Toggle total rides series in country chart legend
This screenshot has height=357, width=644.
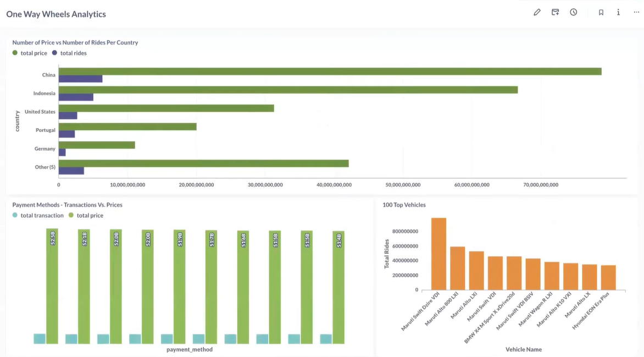coord(69,53)
